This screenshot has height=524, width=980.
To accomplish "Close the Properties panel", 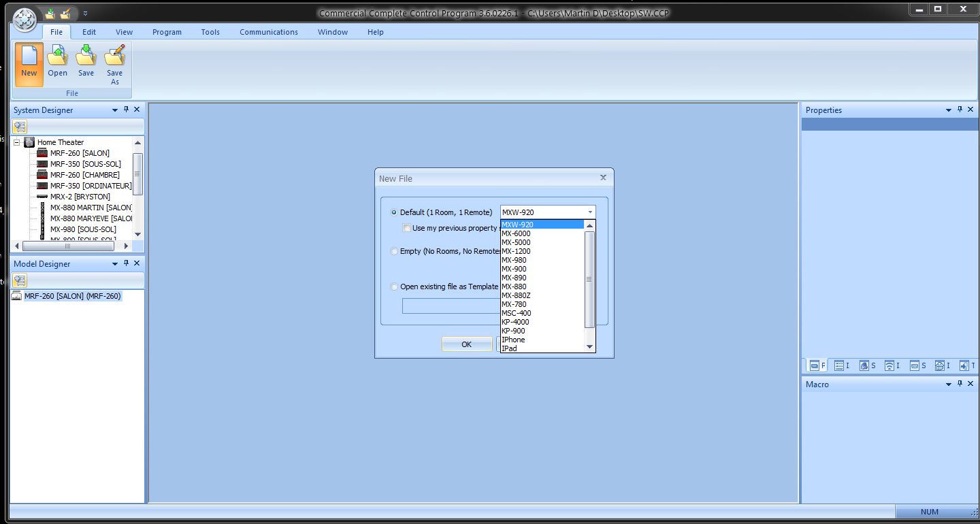I will pyautogui.click(x=971, y=110).
